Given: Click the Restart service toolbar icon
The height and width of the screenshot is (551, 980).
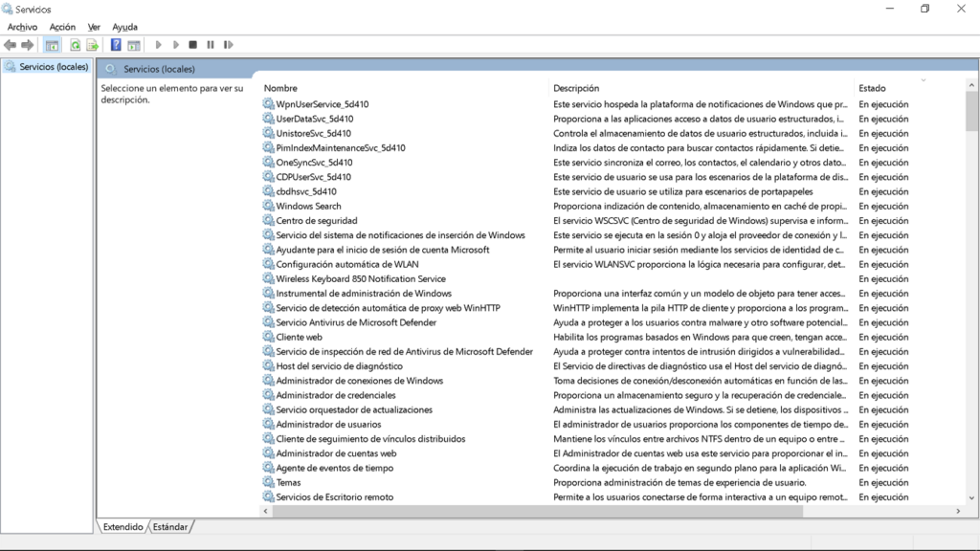Looking at the screenshot, I should pos(228,45).
